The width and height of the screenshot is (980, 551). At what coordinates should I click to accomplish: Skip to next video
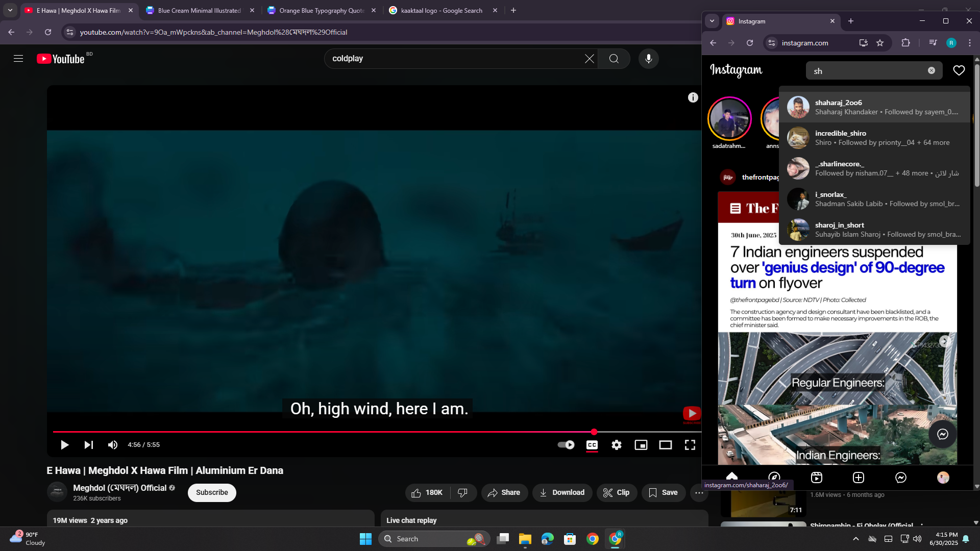[x=89, y=445]
